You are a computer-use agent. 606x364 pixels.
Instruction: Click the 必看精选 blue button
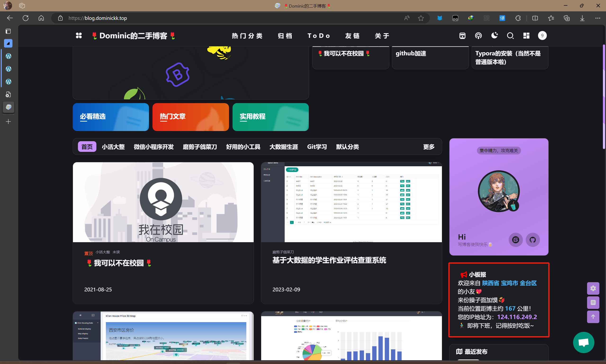(x=111, y=117)
